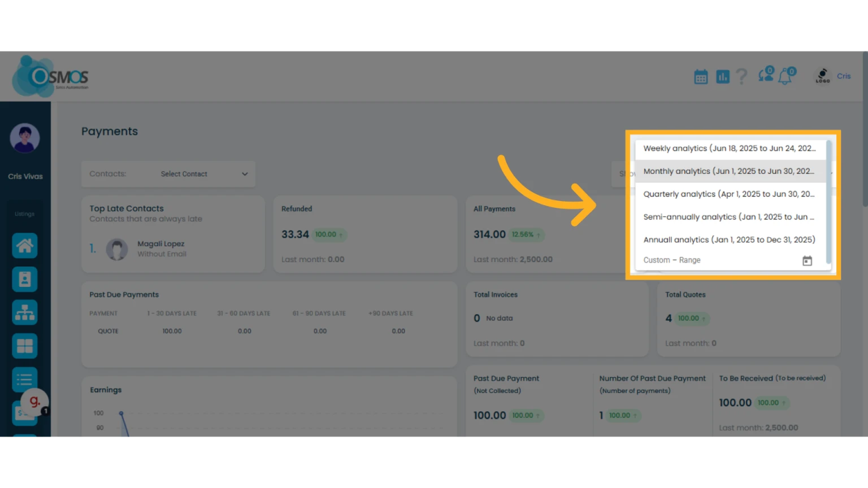This screenshot has width=868, height=488.
Task: Open the Cris user menu
Action: coord(844,76)
